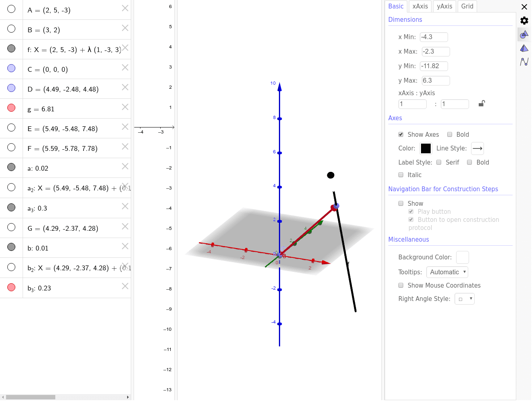Toggle visibility of b3 entry
Image resolution: width=532 pixels, height=401 pixels.
[11, 287]
